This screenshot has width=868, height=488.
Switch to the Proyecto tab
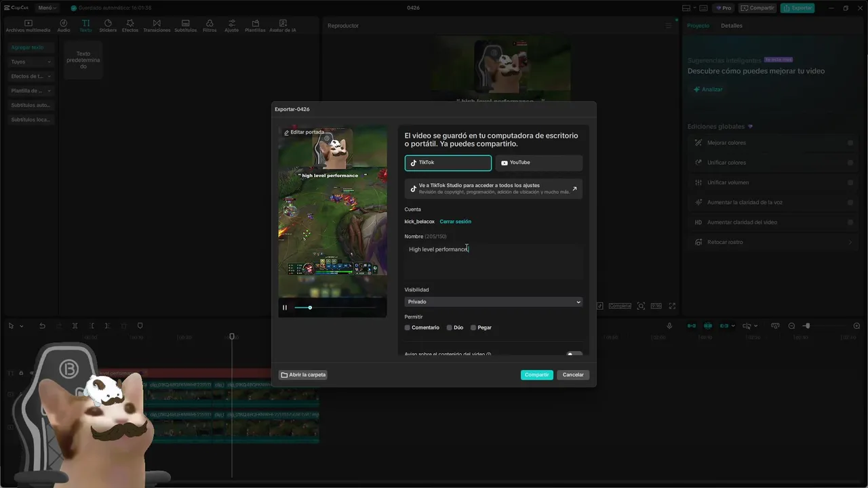[698, 26]
